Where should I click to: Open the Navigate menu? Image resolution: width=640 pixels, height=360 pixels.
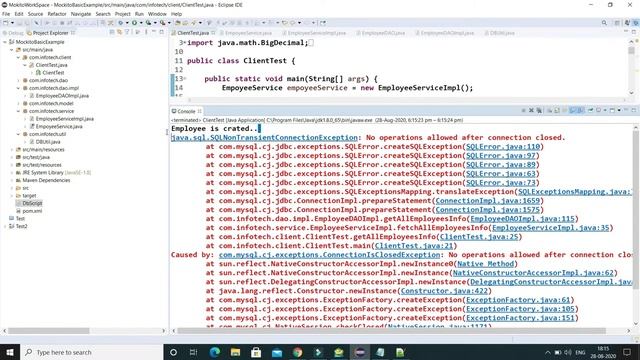(x=81, y=14)
